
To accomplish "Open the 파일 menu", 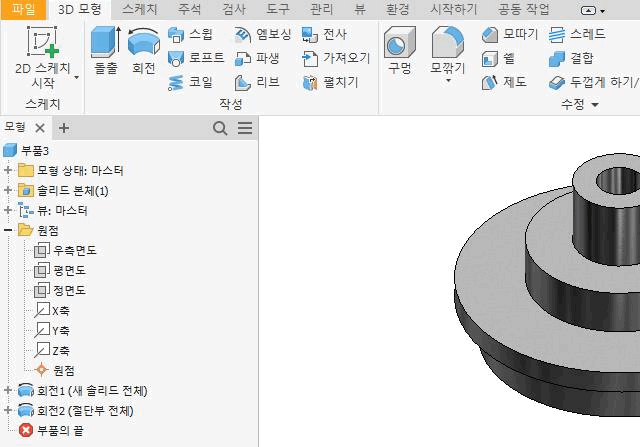I will 23,10.
